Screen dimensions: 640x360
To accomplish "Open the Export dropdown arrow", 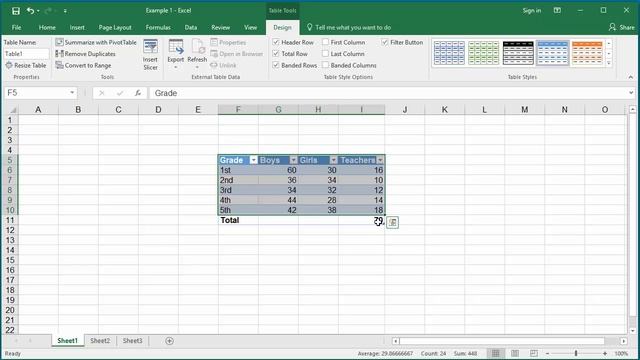I will pyautogui.click(x=176, y=67).
